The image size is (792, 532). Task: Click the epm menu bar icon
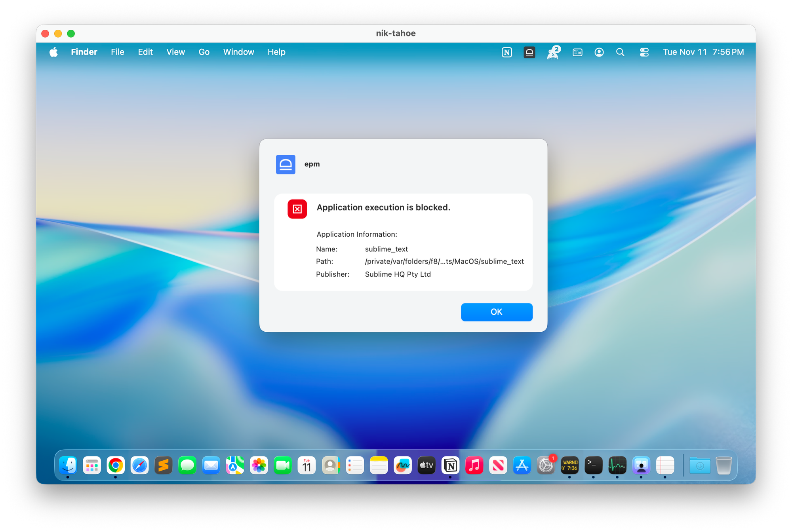tap(529, 52)
